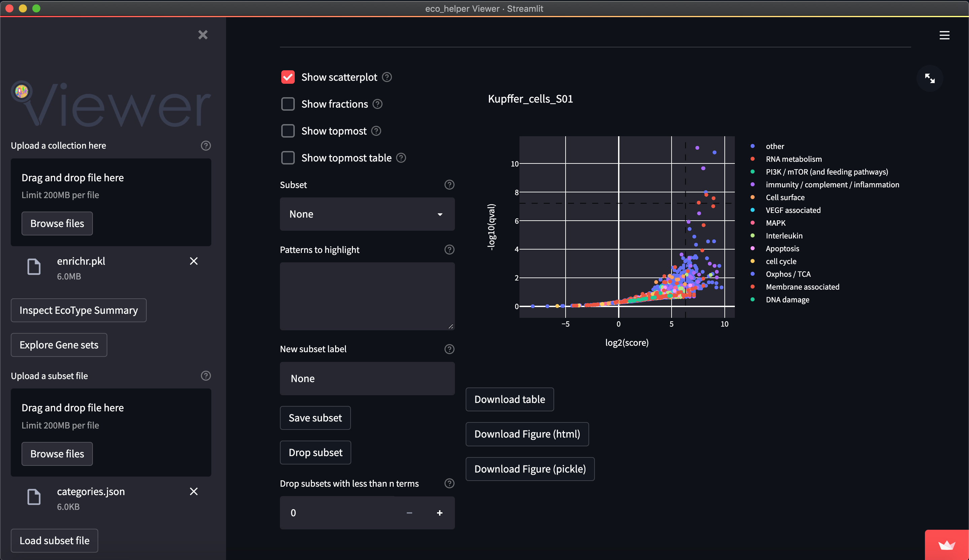Click Download Figure (html) button
Image resolution: width=969 pixels, height=560 pixels.
[527, 434]
